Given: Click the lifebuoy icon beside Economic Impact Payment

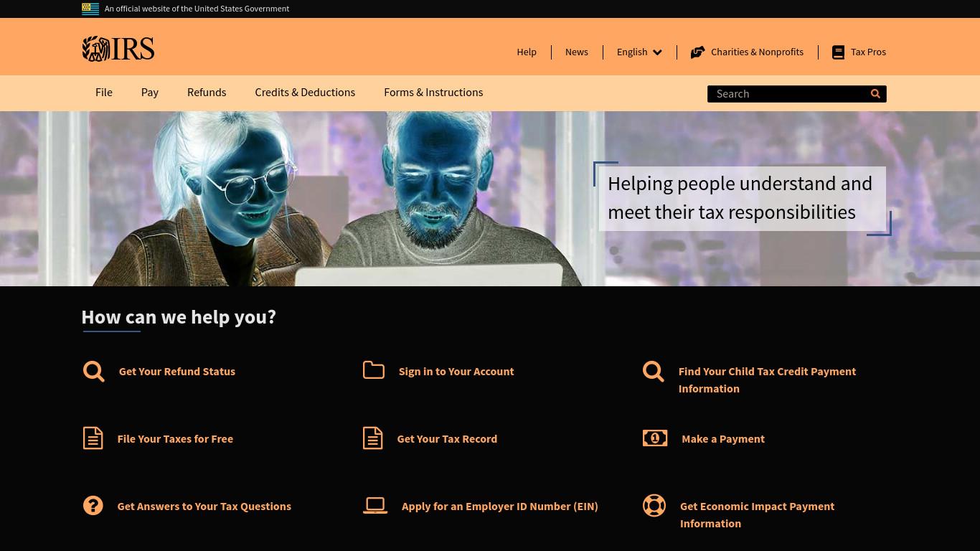Looking at the screenshot, I should pos(654,506).
